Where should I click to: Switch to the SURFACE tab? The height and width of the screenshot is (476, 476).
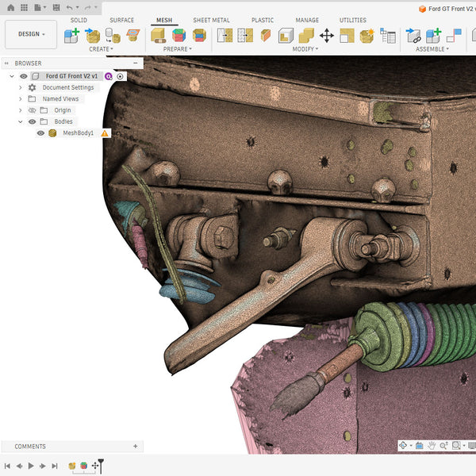121,20
